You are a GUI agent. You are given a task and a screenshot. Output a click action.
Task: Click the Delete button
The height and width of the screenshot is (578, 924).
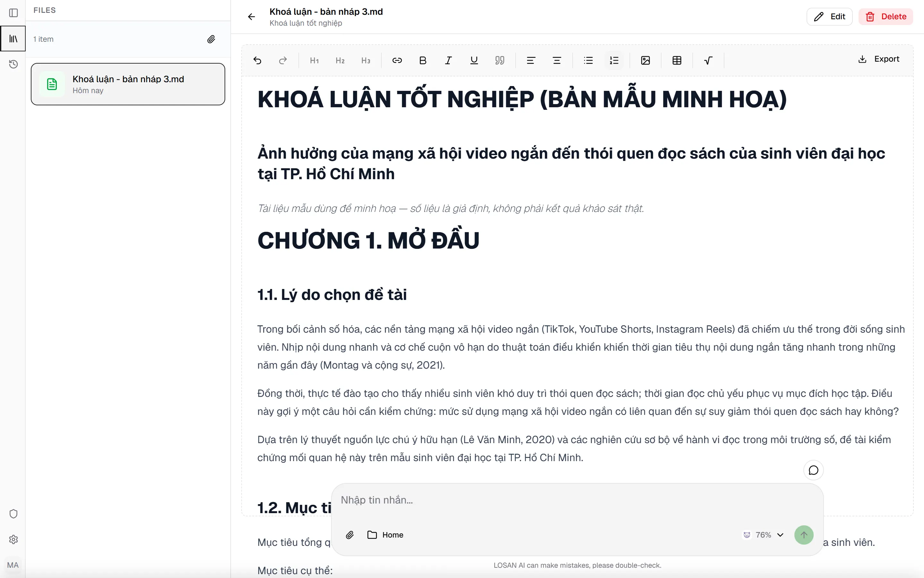point(886,16)
